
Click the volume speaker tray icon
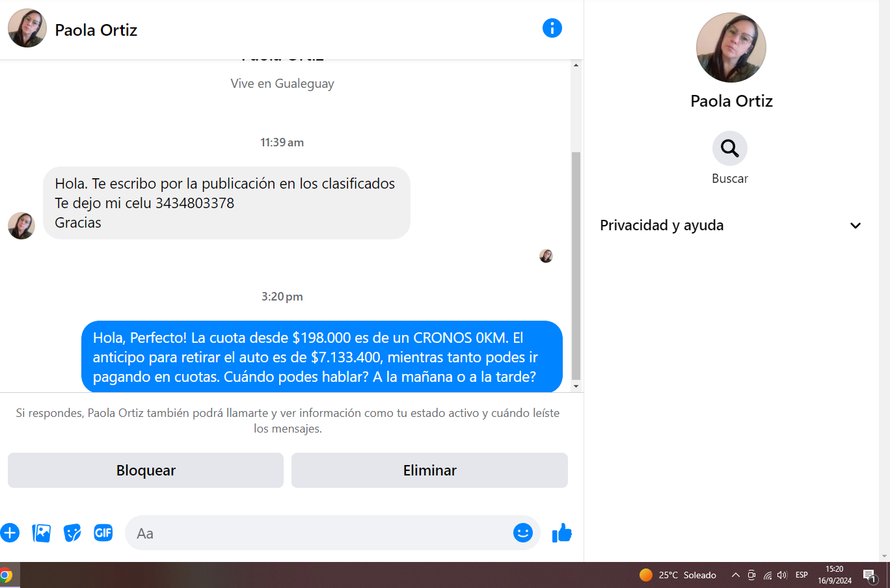click(782, 575)
